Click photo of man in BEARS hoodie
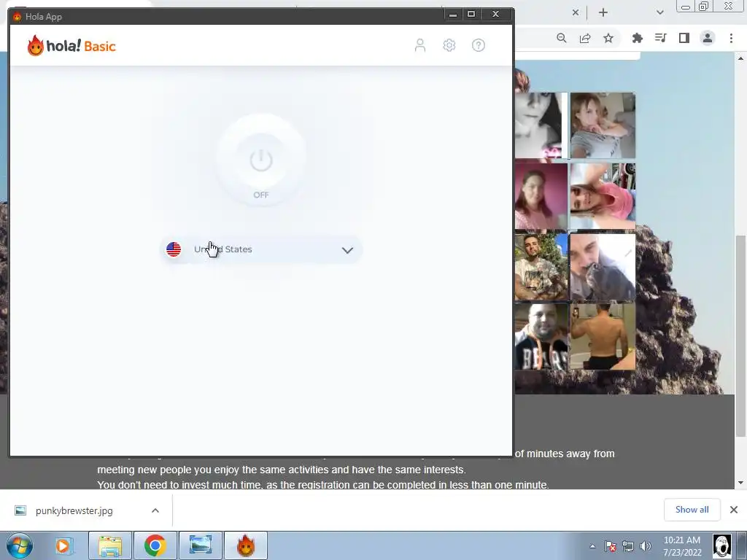The width and height of the screenshot is (747, 560). [541, 337]
